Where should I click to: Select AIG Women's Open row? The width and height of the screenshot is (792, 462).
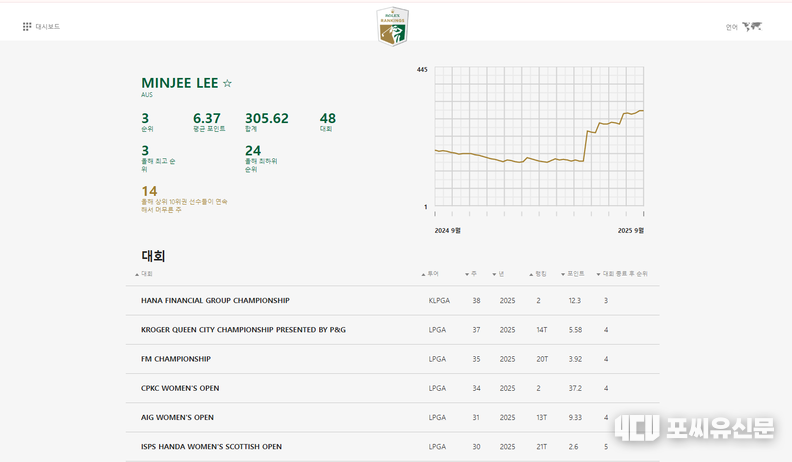392,418
